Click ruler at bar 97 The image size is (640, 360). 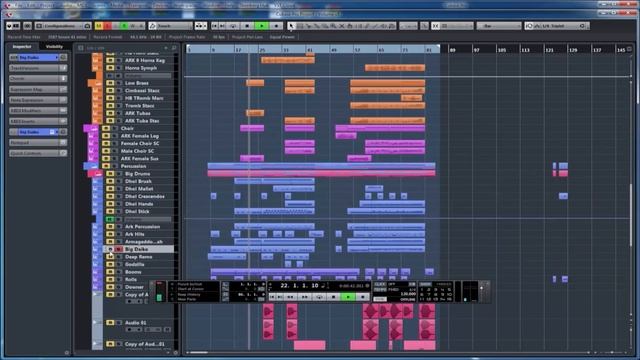coord(476,50)
